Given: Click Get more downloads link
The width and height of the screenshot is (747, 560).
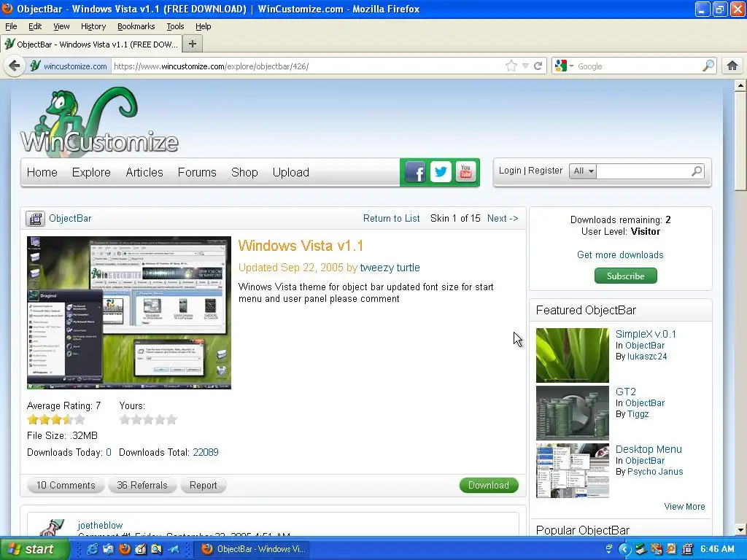Looking at the screenshot, I should pyautogui.click(x=620, y=254).
